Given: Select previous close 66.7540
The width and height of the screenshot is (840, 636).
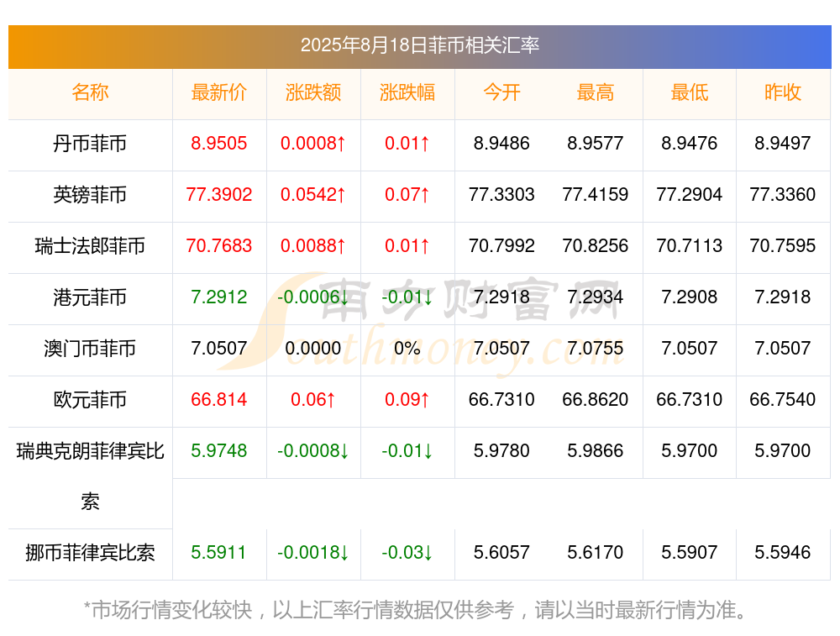Looking at the screenshot, I should point(783,400).
